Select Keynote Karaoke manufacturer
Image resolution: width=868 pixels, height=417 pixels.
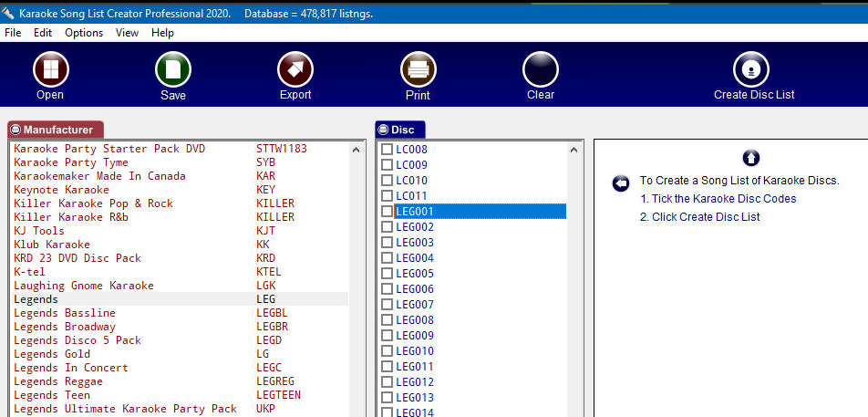click(180, 190)
